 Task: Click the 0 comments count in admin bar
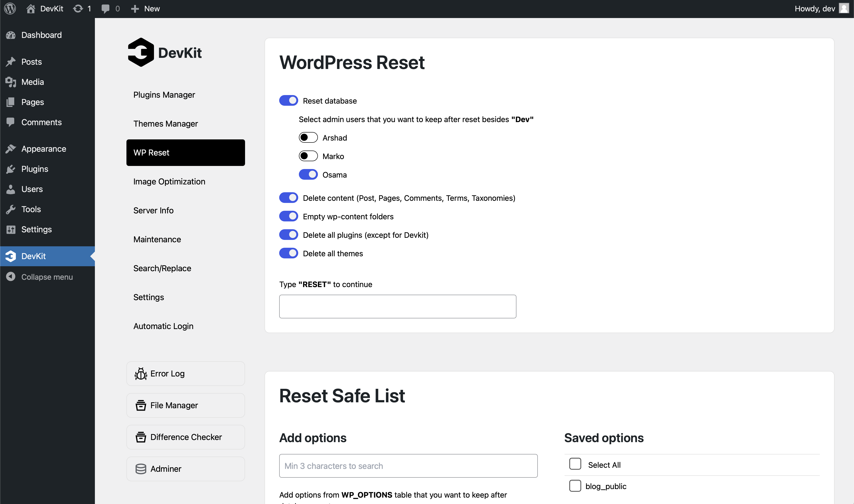pyautogui.click(x=118, y=9)
